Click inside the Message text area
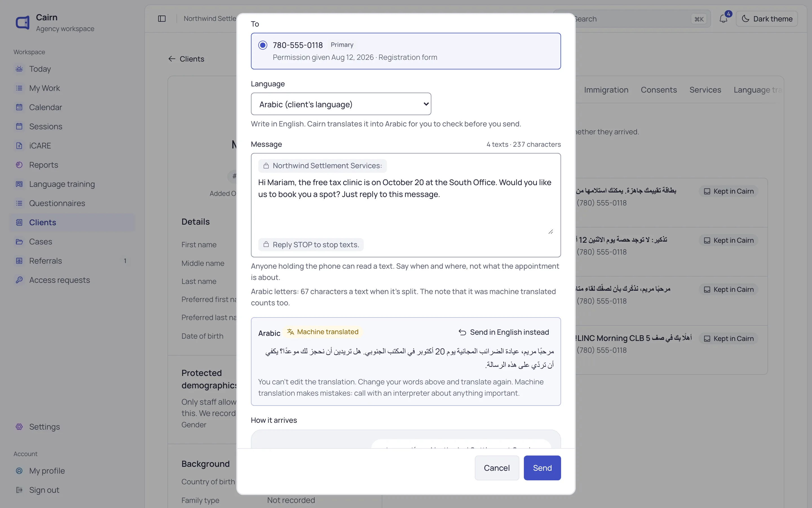Screen dimensions: 812x508 coord(405,205)
